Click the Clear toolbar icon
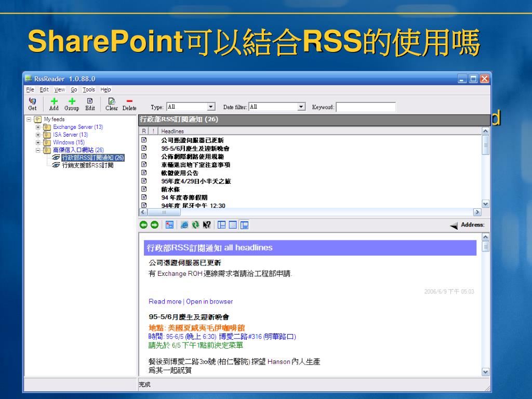 pyautogui.click(x=112, y=101)
